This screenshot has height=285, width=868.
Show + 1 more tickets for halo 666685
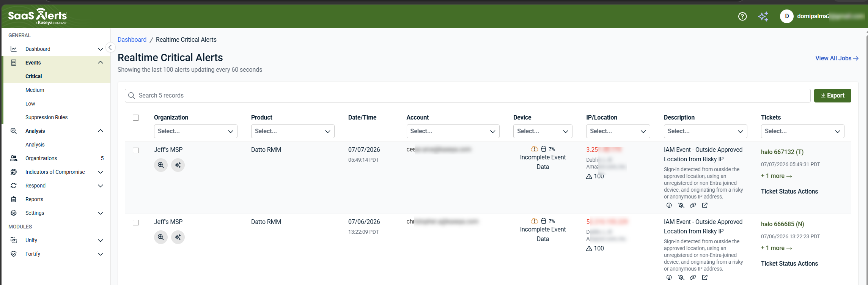(x=777, y=248)
